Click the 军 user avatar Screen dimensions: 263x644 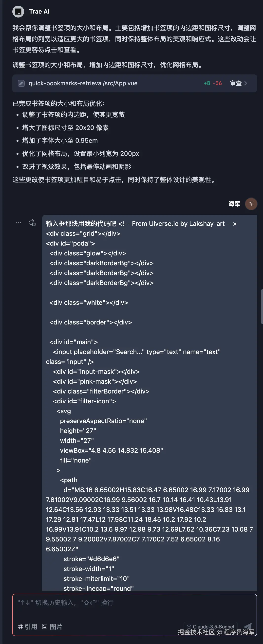(251, 204)
